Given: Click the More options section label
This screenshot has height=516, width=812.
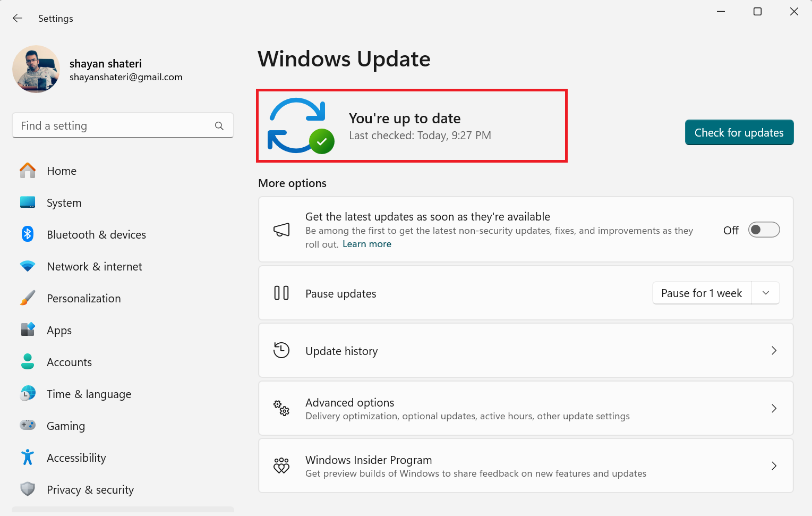Looking at the screenshot, I should (292, 183).
